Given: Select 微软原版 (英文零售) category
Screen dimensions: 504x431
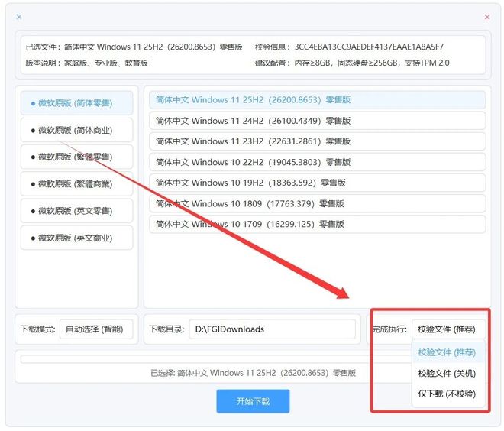Looking at the screenshot, I should click(x=76, y=211).
